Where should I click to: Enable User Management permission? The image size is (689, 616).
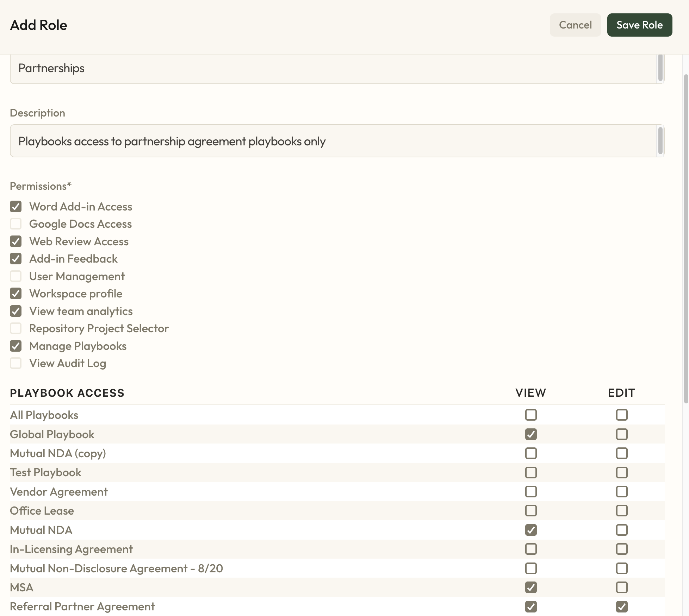pos(16,276)
